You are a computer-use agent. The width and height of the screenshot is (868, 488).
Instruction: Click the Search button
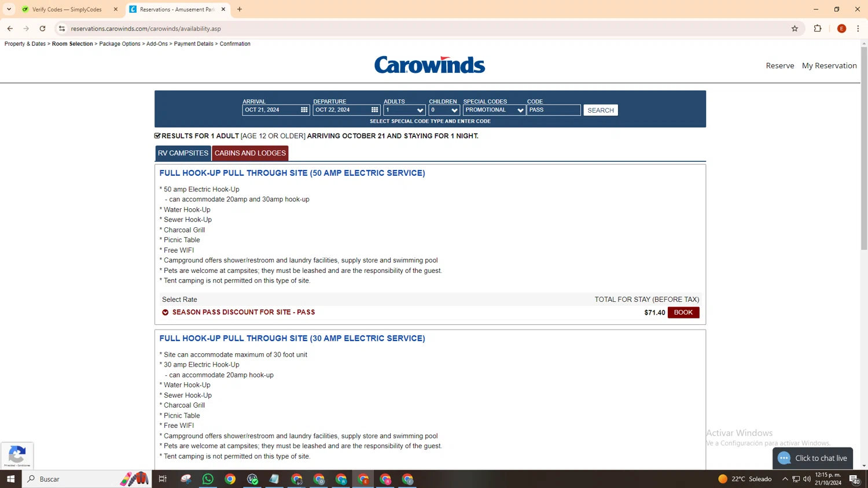[601, 110]
